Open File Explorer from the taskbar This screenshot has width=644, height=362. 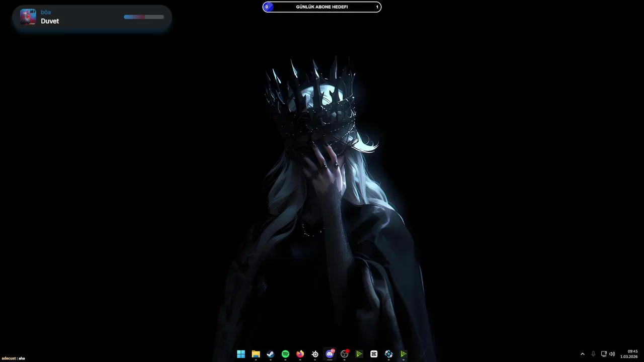click(256, 354)
